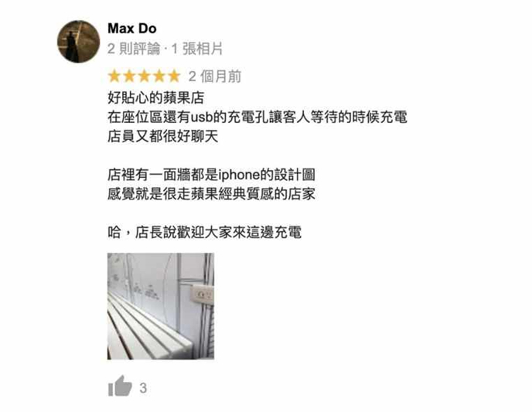Click the line '感覺就是很走蘋果經典質感的店家'
This screenshot has width=532, height=412.
(211, 194)
